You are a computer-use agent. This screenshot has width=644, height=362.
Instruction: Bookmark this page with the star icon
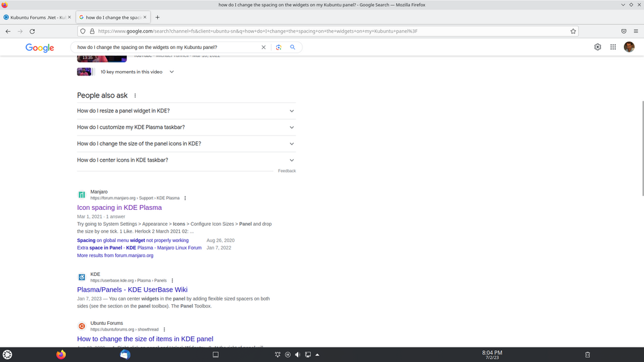pos(573,31)
